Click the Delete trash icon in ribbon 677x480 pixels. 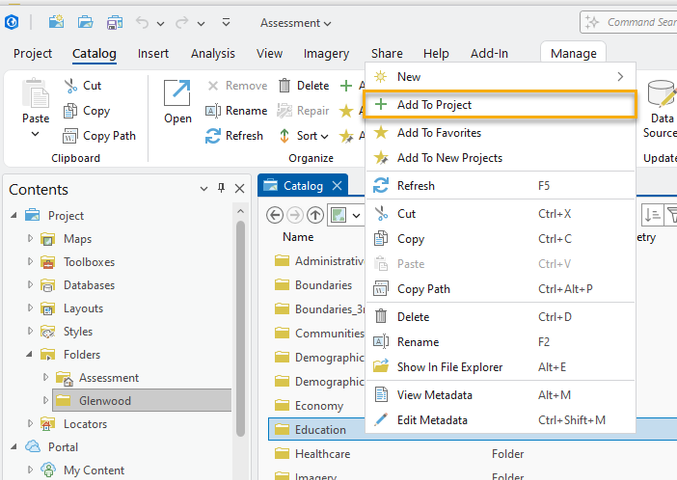285,86
